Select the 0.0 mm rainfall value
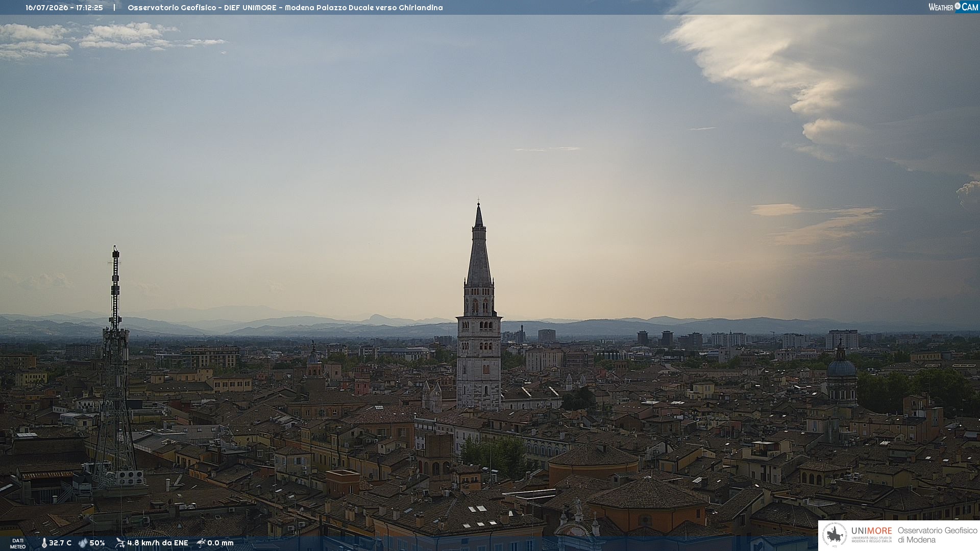Image resolution: width=980 pixels, height=551 pixels. click(220, 543)
